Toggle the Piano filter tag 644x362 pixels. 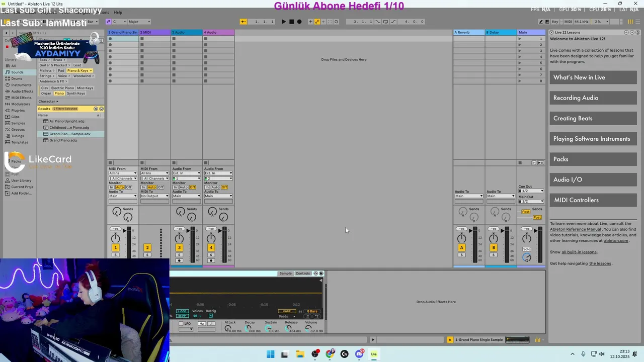coord(59,93)
